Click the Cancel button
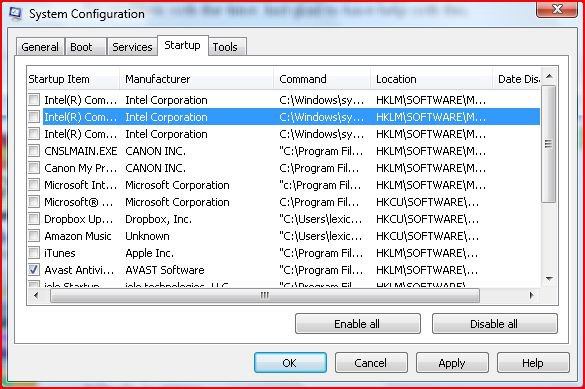 [371, 363]
